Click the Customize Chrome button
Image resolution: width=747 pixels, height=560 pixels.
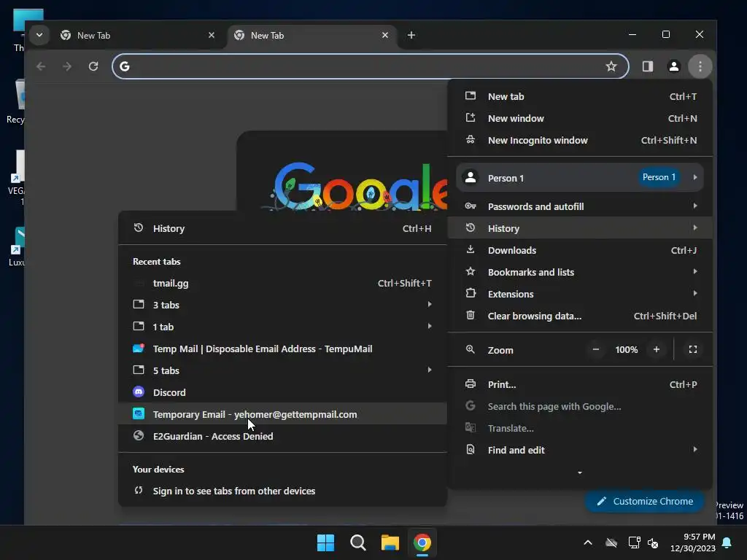(645, 502)
